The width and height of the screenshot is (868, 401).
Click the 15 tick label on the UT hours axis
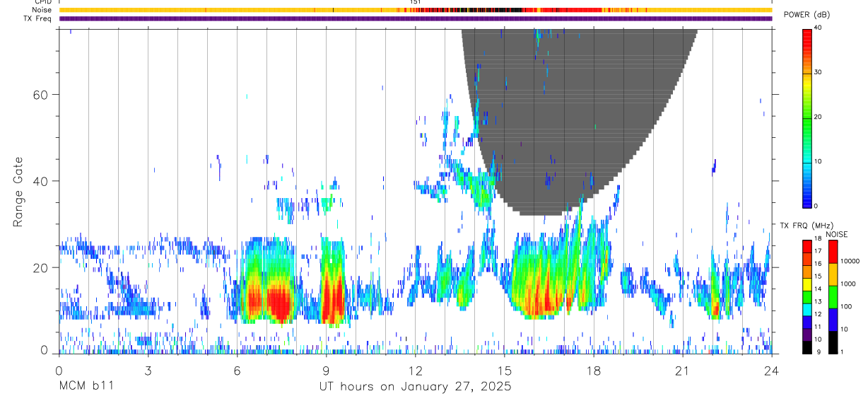(504, 371)
